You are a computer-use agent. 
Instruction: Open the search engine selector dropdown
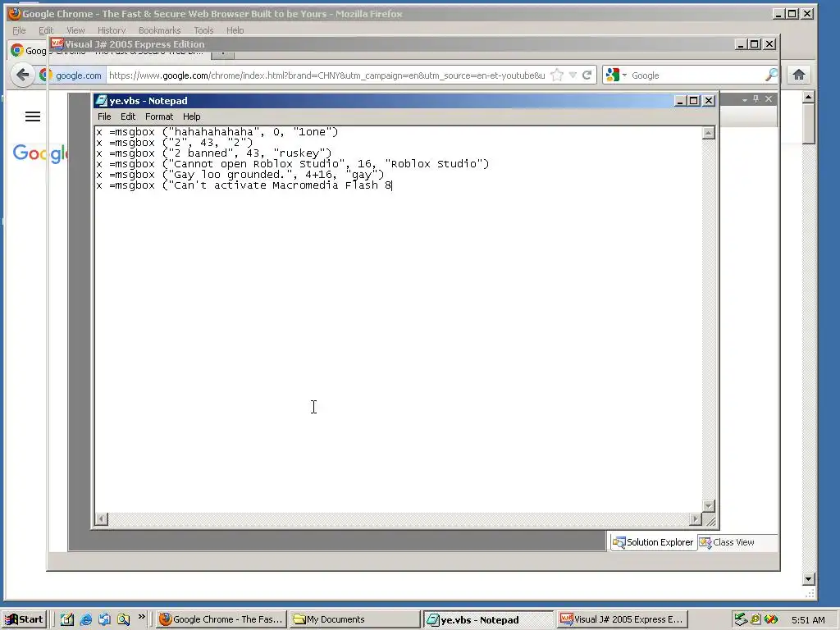click(616, 75)
